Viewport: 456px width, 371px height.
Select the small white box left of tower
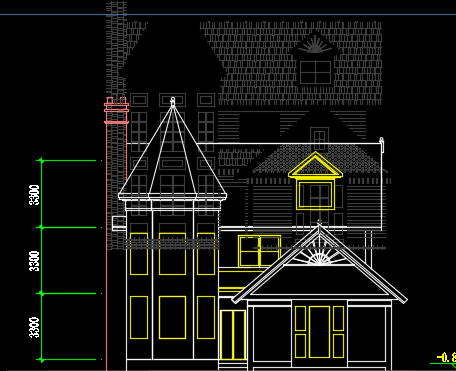click(119, 223)
